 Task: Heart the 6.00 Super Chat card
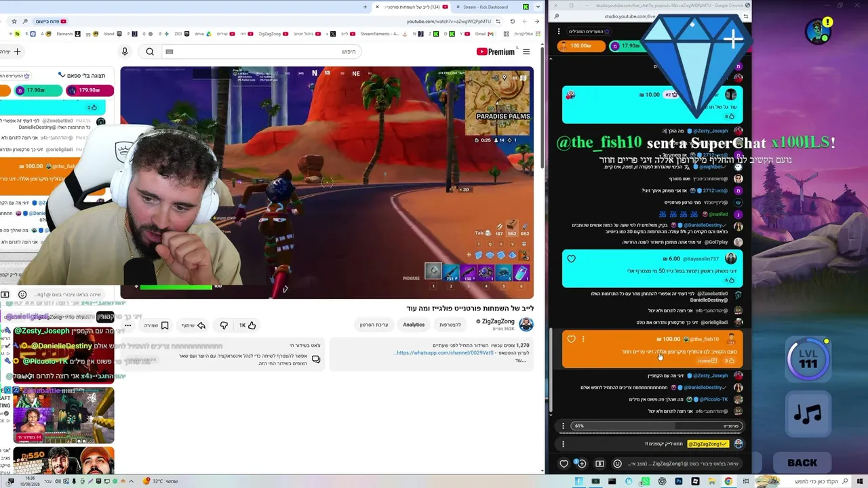[x=571, y=259]
